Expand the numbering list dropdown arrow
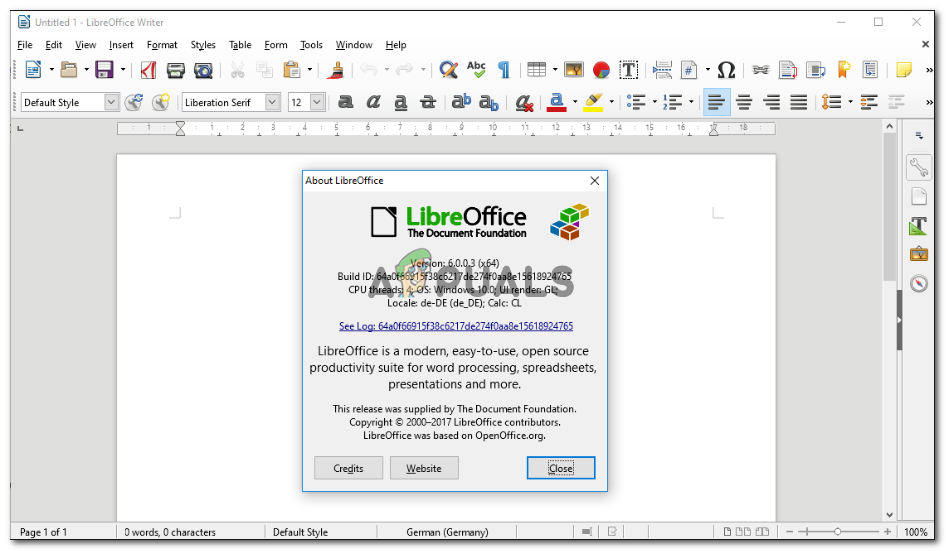 tap(691, 102)
